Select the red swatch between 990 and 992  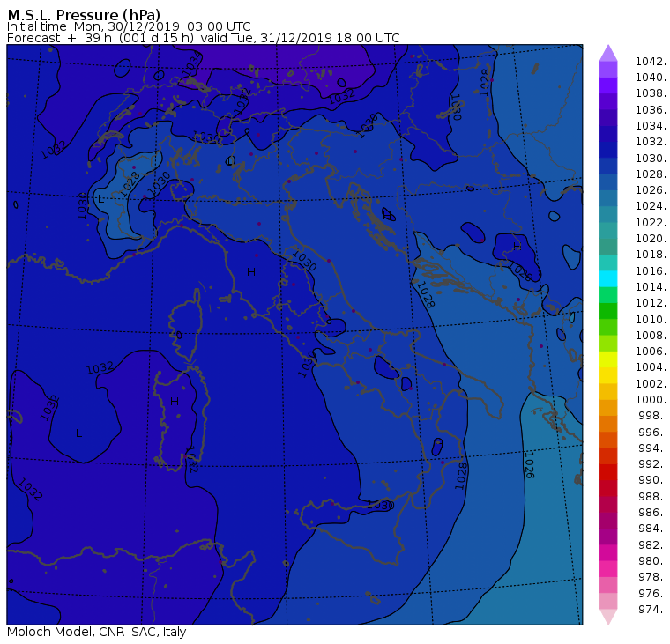point(608,472)
